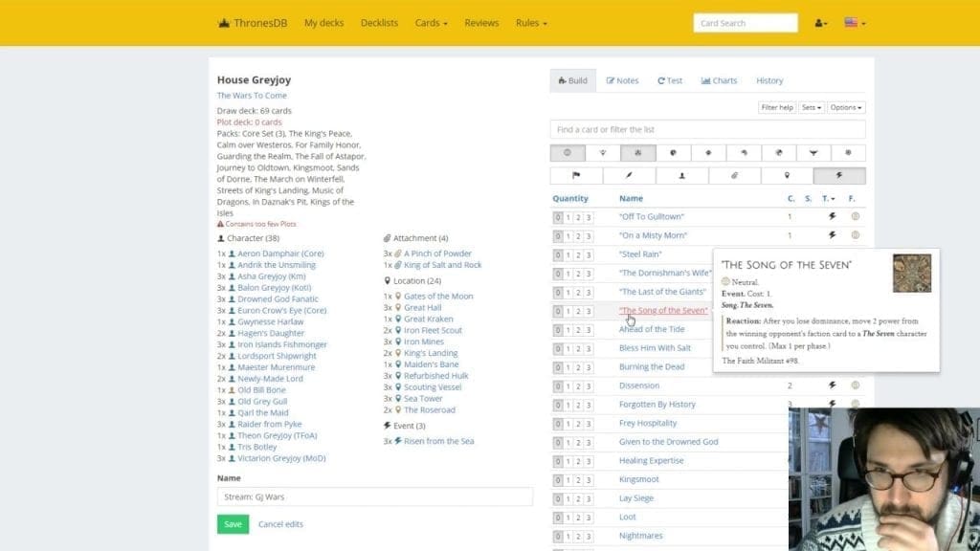Switch to the Charts tab

pyautogui.click(x=719, y=80)
